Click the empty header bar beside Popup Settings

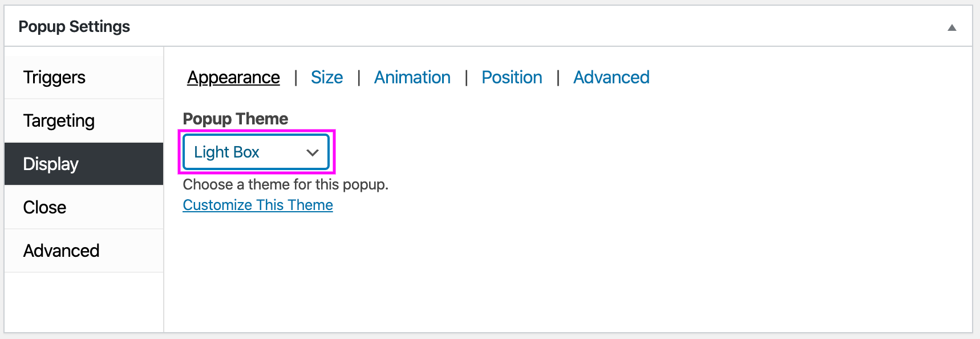click(536, 26)
